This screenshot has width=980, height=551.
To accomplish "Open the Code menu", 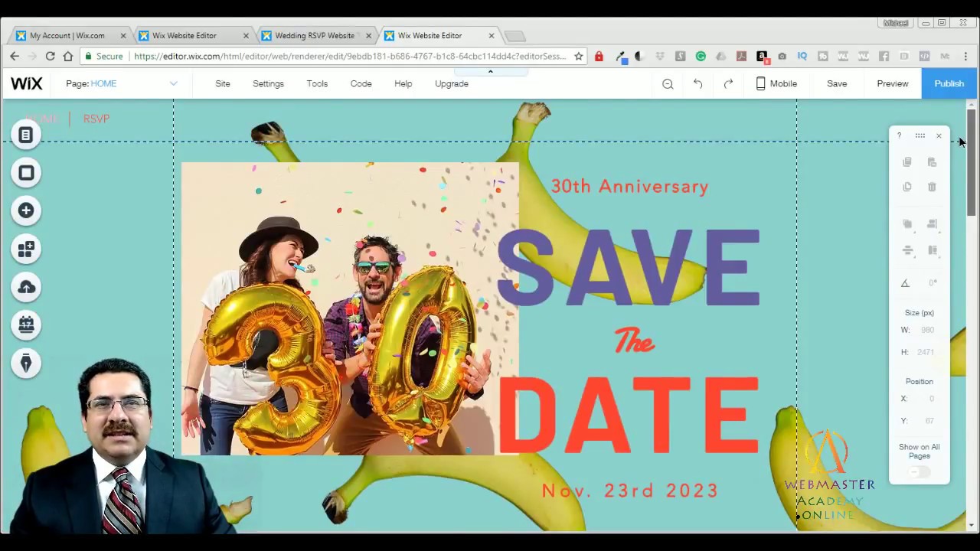I will [x=361, y=83].
